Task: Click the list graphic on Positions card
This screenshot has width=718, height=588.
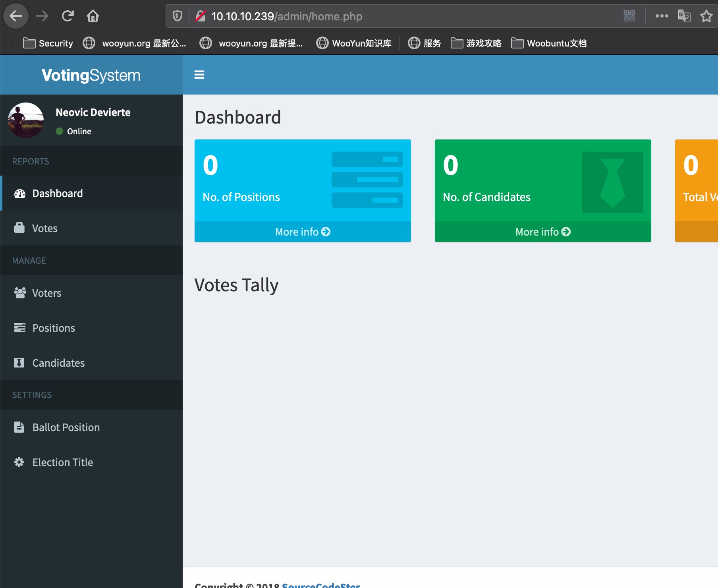Action: point(367,180)
